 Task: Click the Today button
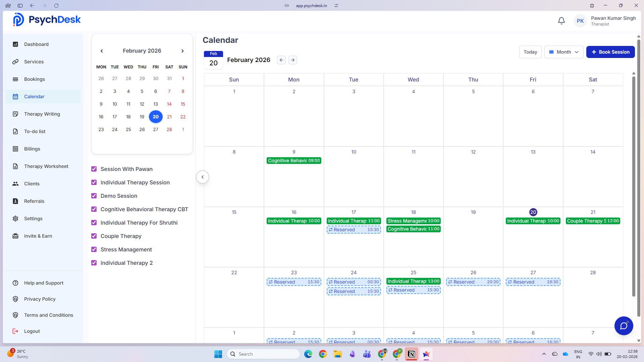(530, 52)
